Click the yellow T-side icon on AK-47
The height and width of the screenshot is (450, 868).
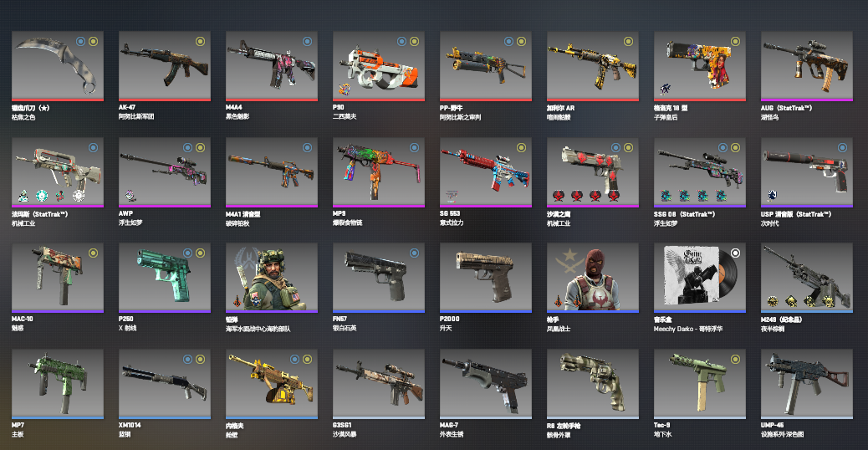pos(200,42)
